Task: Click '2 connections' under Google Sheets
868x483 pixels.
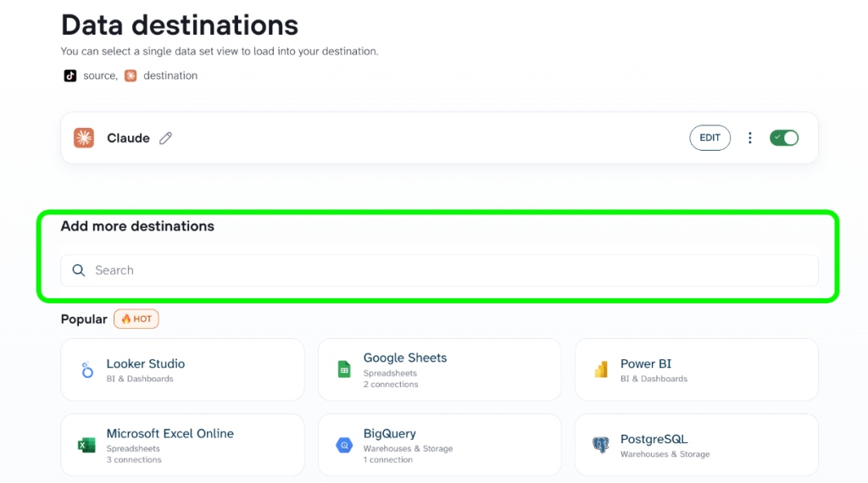Action: 391,385
